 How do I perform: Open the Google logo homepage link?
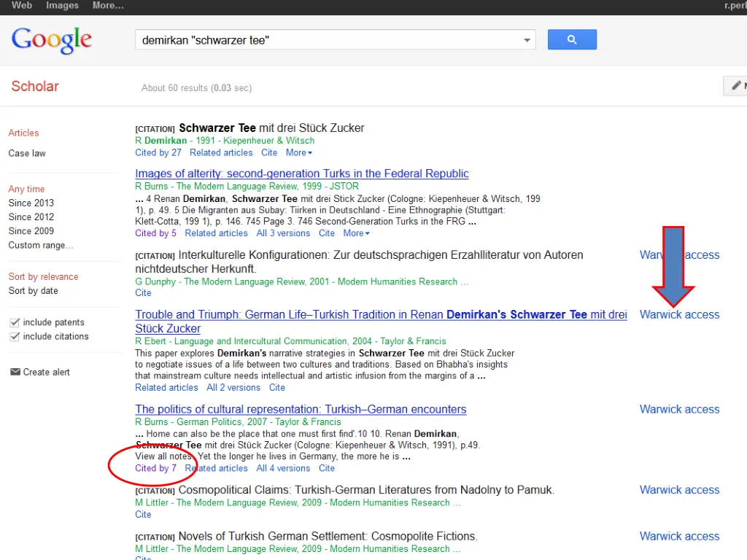click(52, 40)
